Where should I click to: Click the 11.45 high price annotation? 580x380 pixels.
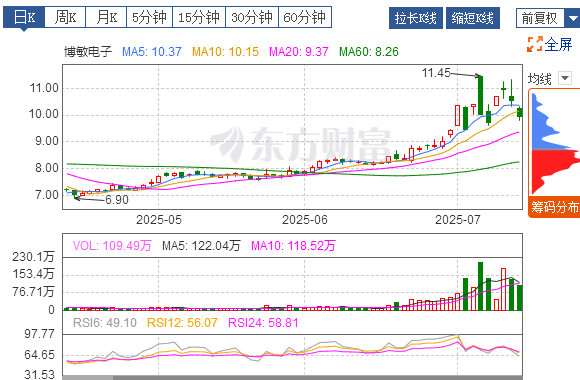(436, 73)
